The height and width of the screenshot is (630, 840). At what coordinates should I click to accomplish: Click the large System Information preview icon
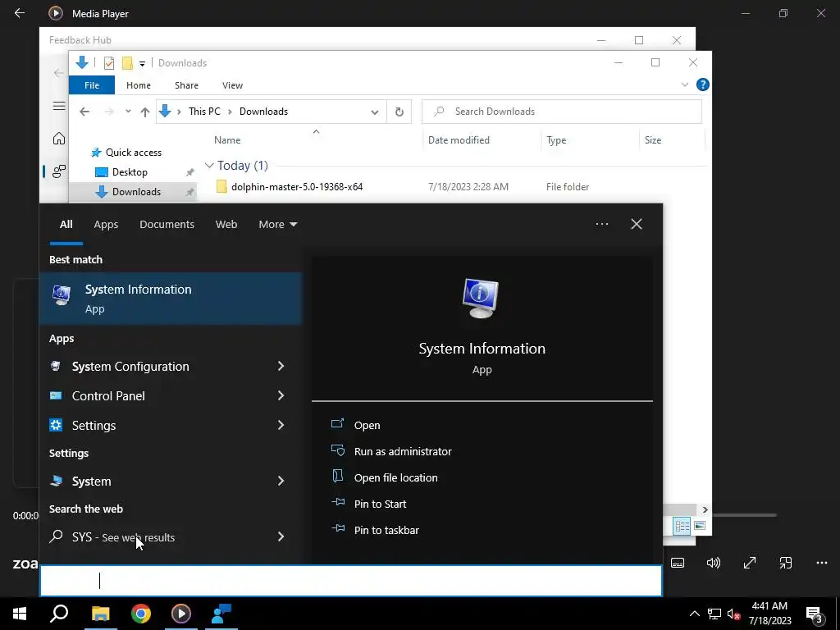(x=481, y=299)
